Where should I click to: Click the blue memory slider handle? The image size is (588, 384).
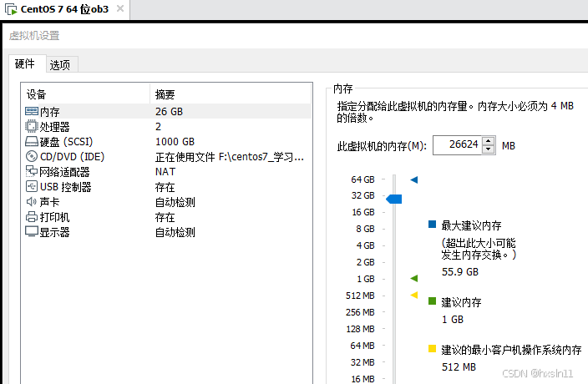(x=393, y=199)
